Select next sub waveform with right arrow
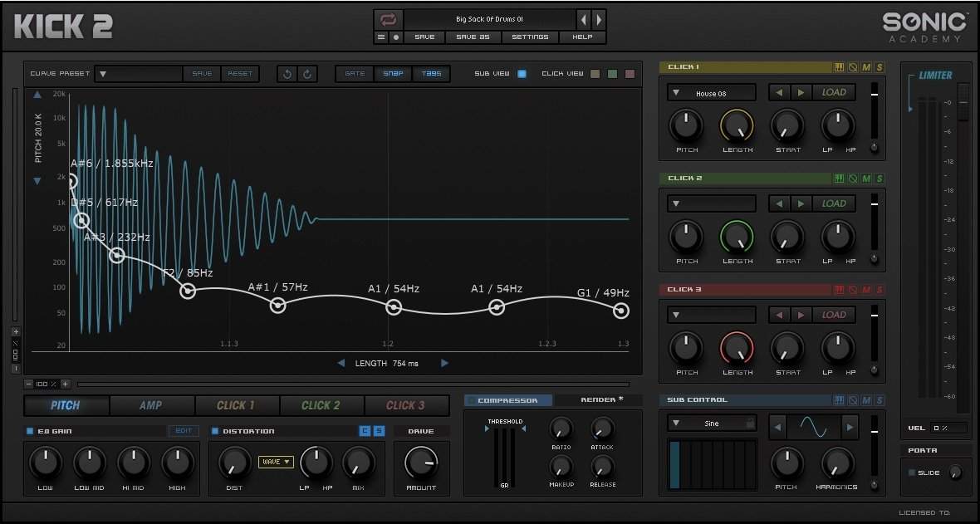Viewport: 980px width, 524px height. [850, 428]
